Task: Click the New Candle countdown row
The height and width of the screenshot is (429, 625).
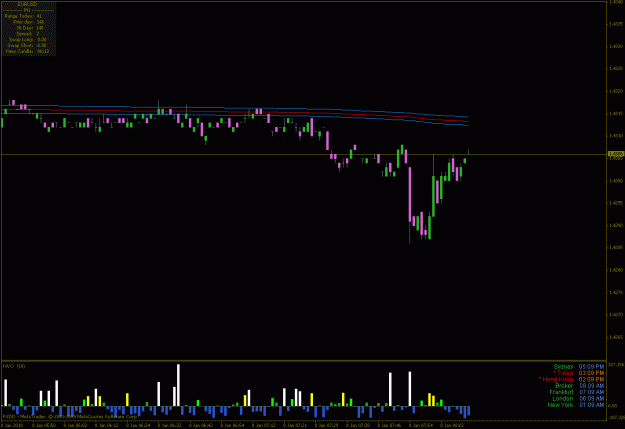Action: 28,51
